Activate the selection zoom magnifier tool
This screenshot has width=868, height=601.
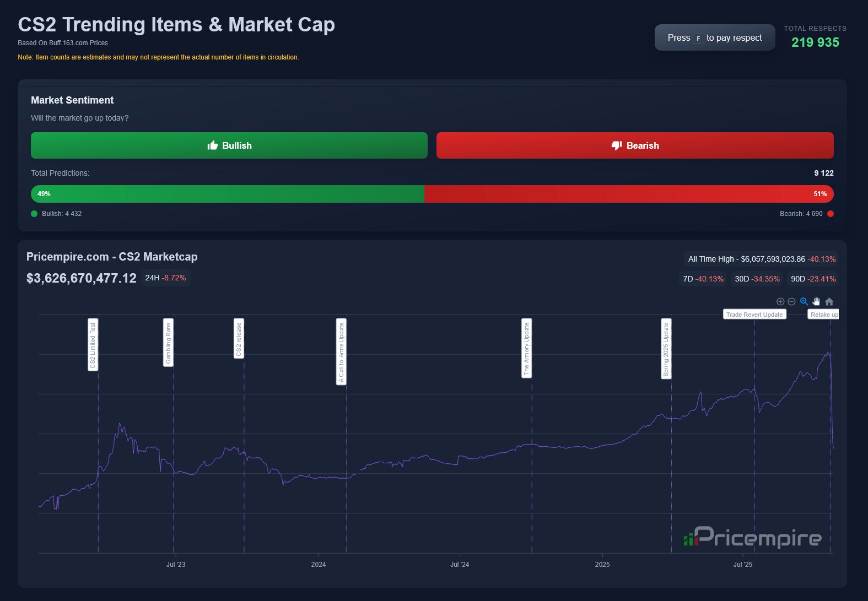coord(804,301)
